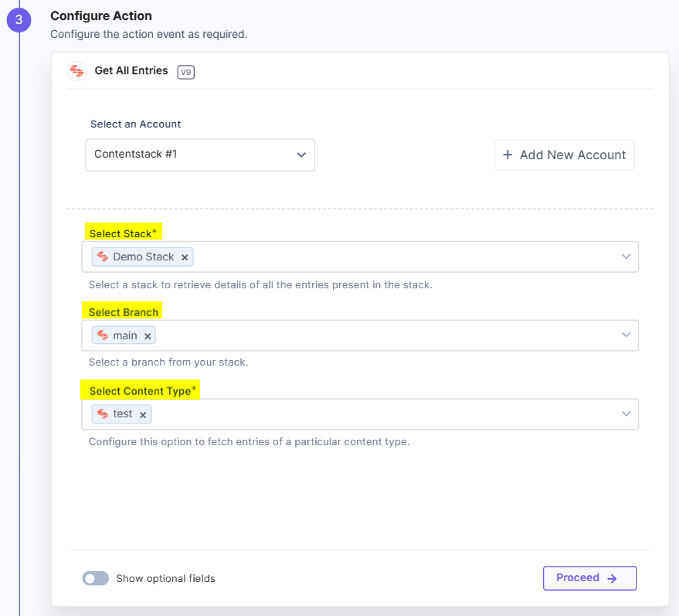Click the Contentstack icon in Demo Stack chip
The height and width of the screenshot is (616, 679).
pos(103,257)
